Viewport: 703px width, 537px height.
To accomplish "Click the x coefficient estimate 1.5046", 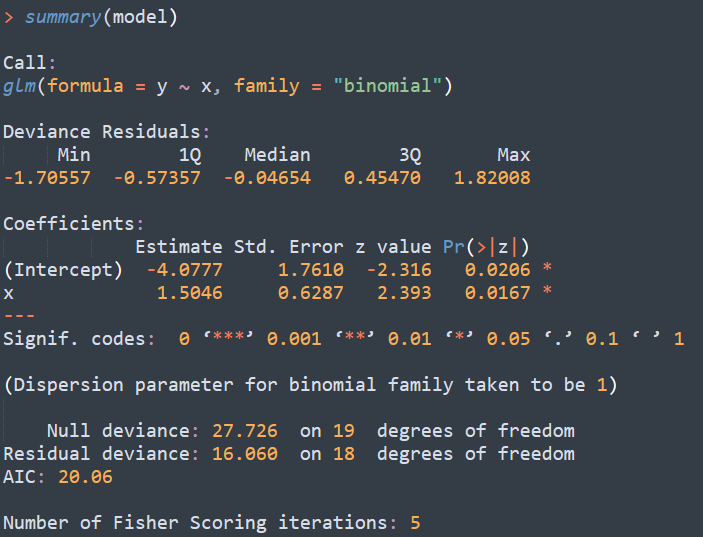I will tap(190, 293).
